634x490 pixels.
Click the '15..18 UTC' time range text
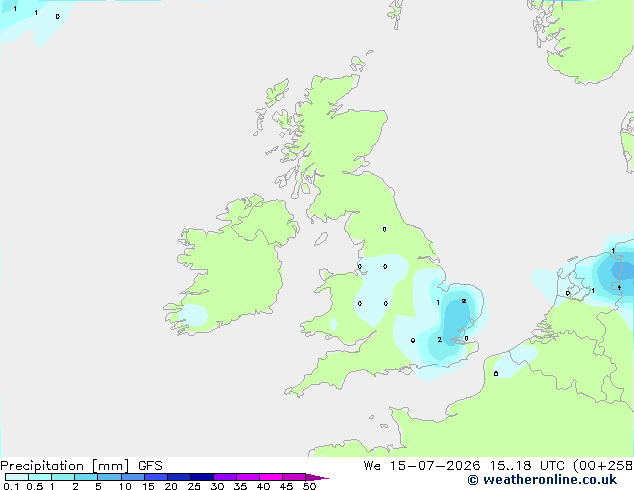(526, 466)
